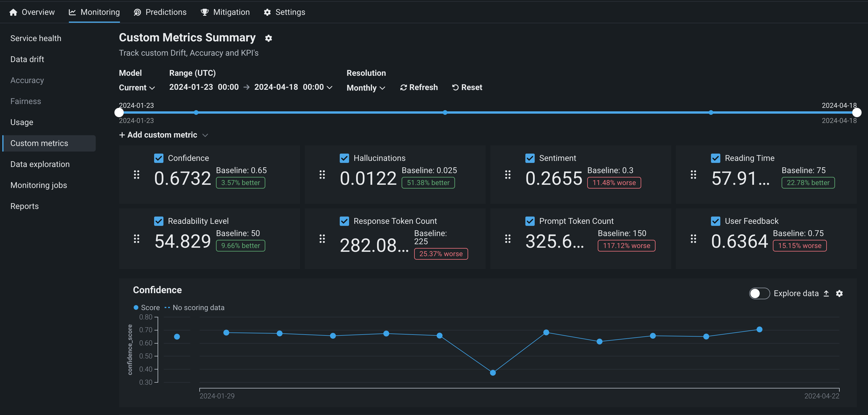Open Custom Metrics Summary settings gear
Image resolution: width=868 pixels, height=415 pixels.
point(268,38)
